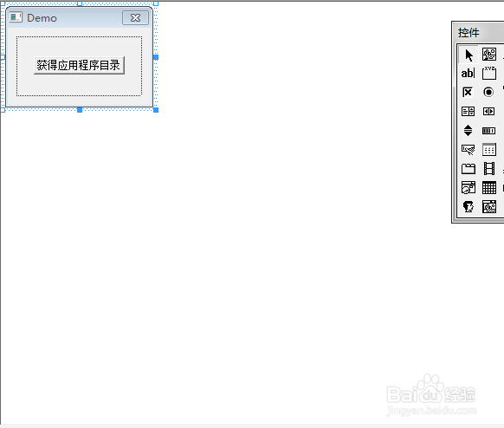Choose the Radio Button control tool
Viewport: 504px width, 428px height.
(488, 93)
